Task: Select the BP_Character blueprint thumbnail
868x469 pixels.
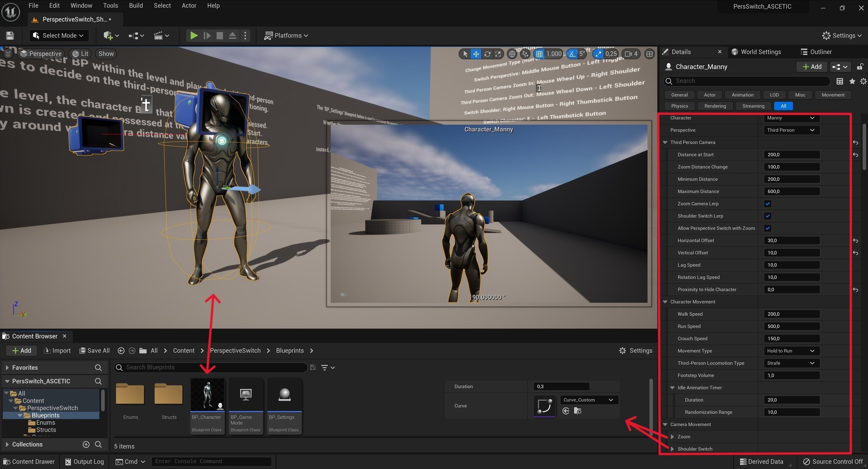Action: (207, 406)
